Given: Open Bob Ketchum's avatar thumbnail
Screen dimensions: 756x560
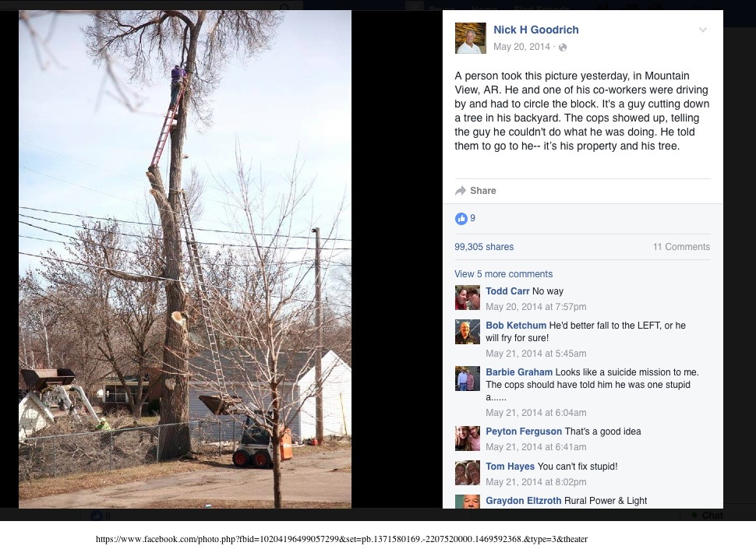Looking at the screenshot, I should (467, 332).
